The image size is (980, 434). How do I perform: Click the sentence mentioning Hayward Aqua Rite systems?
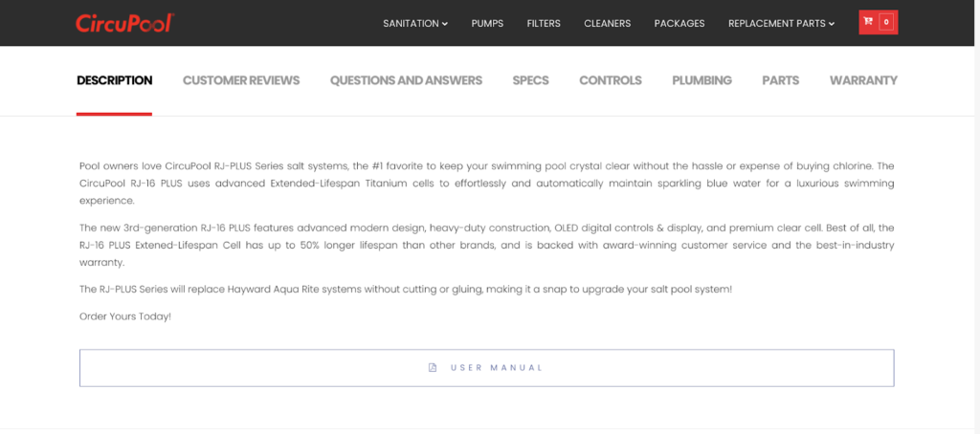[x=406, y=290]
